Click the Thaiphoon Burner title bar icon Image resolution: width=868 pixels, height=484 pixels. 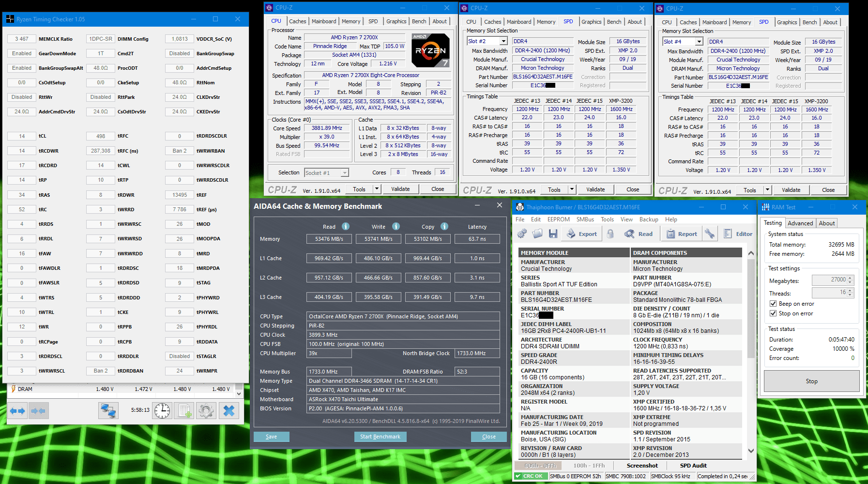click(x=520, y=207)
